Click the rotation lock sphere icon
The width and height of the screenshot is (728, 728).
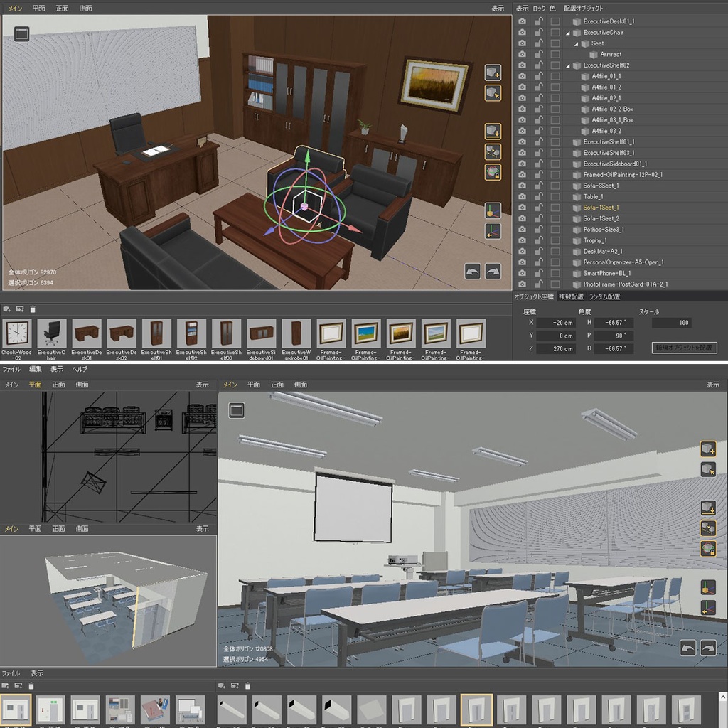click(493, 172)
